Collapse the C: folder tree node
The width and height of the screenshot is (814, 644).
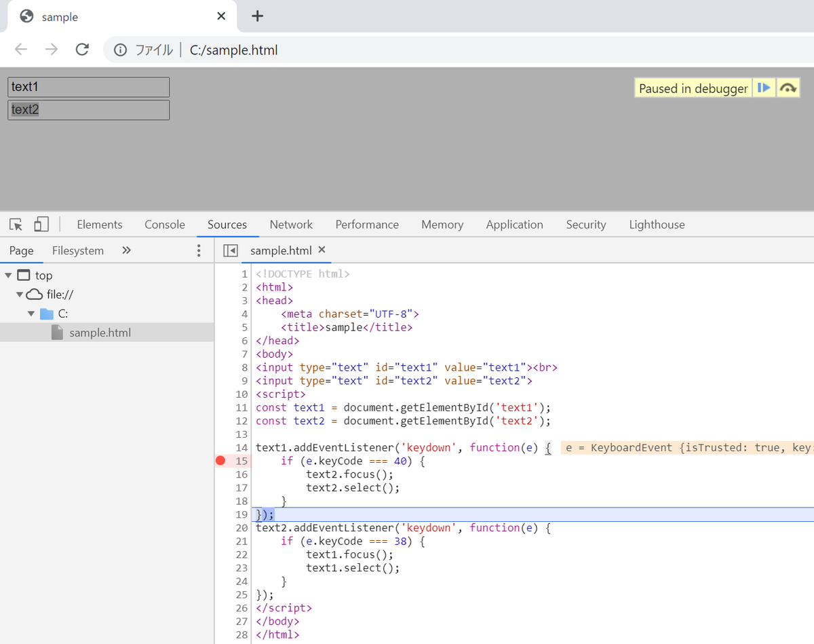[x=31, y=314]
